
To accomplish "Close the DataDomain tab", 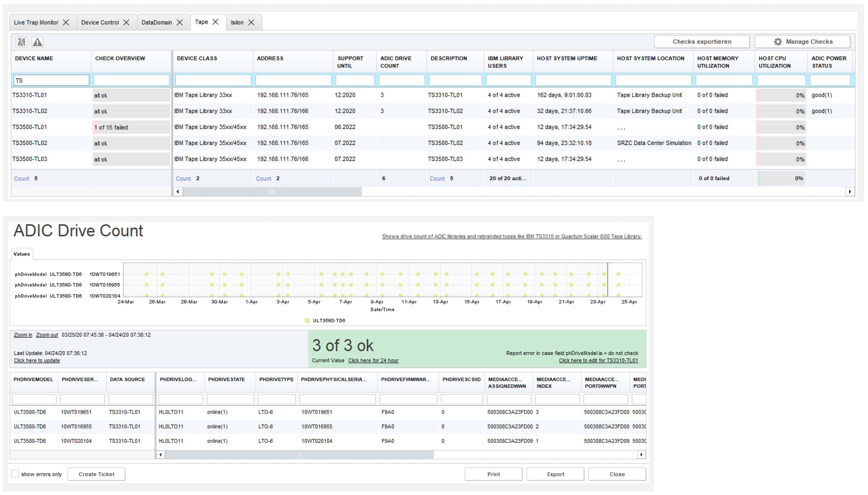I will [180, 22].
